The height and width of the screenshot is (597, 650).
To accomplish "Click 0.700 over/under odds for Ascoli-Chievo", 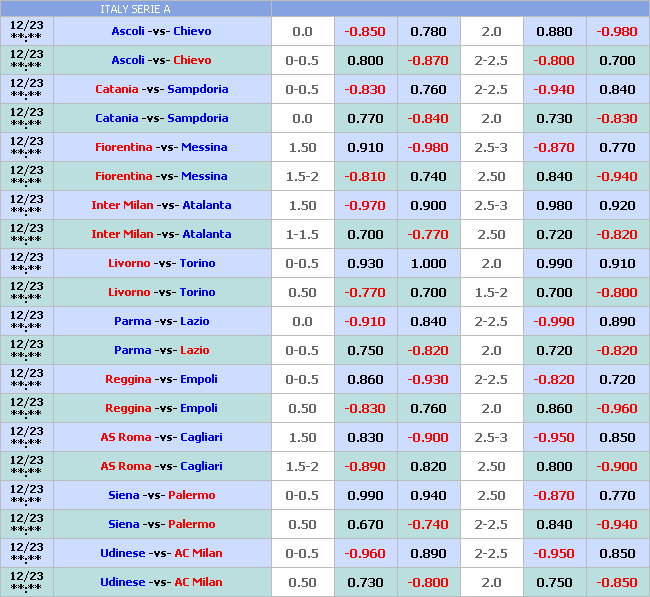I will (x=617, y=60).
